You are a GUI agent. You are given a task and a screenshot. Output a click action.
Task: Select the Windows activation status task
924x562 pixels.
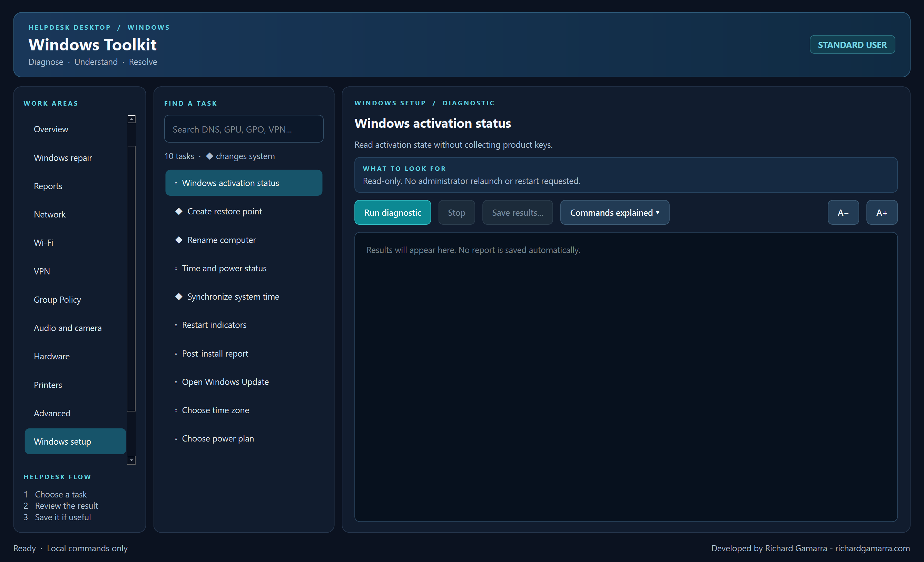click(x=244, y=183)
